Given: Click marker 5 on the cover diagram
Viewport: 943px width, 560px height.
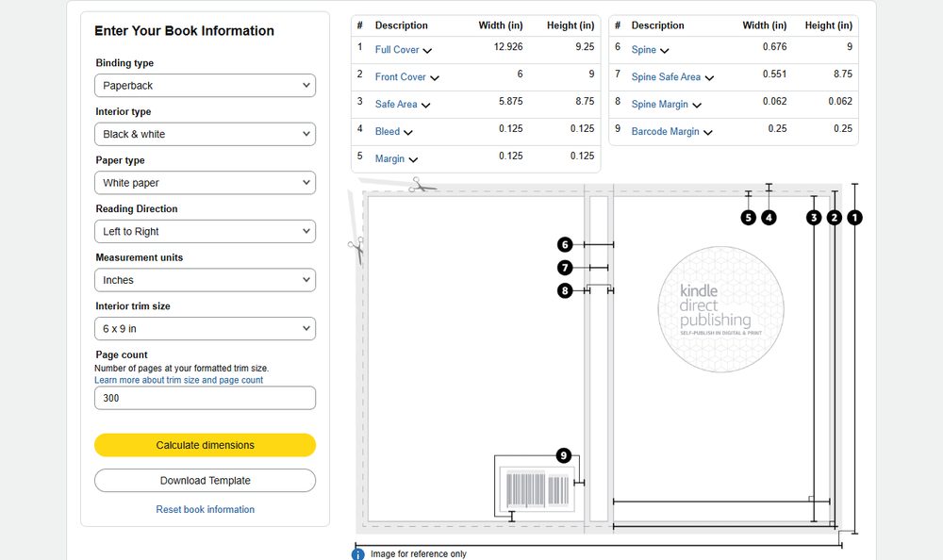Looking at the screenshot, I should [x=748, y=217].
